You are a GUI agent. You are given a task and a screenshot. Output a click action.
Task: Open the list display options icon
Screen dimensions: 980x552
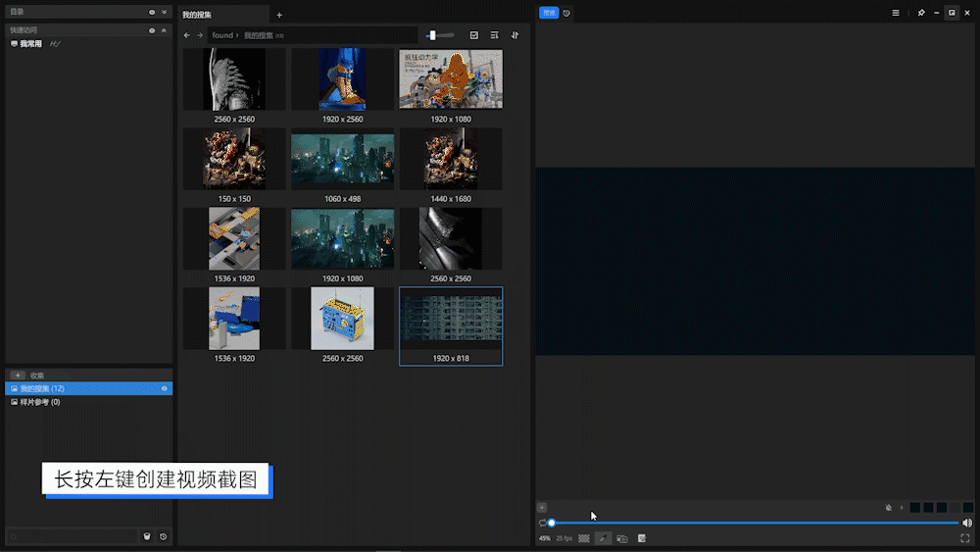tap(494, 35)
